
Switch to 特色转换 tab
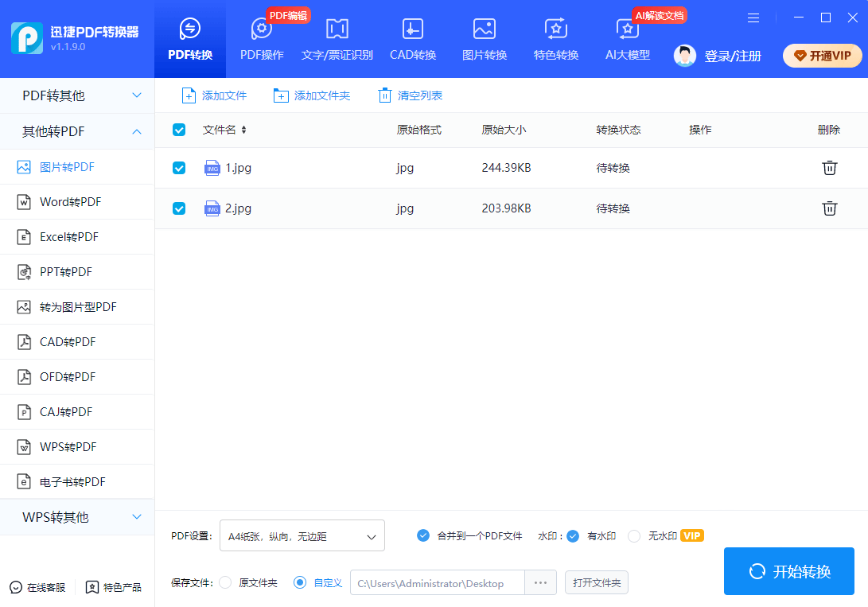(556, 39)
